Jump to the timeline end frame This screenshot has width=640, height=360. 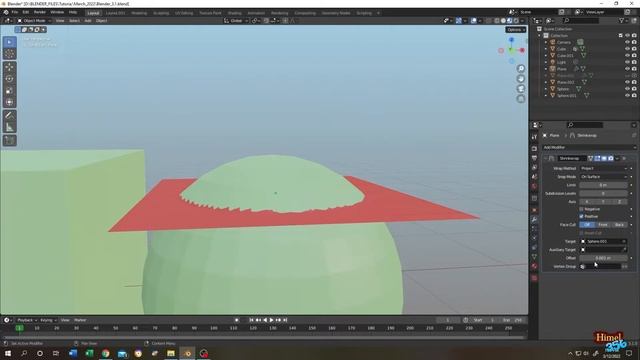tap(285, 320)
